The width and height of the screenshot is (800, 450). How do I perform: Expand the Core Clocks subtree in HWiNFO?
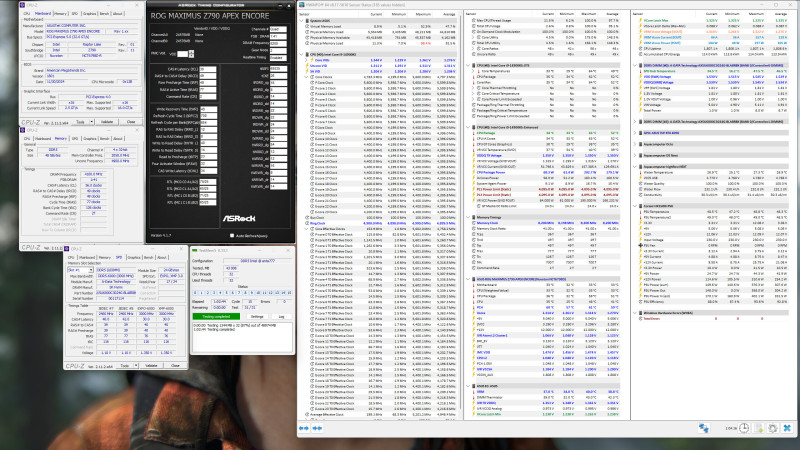(307, 77)
